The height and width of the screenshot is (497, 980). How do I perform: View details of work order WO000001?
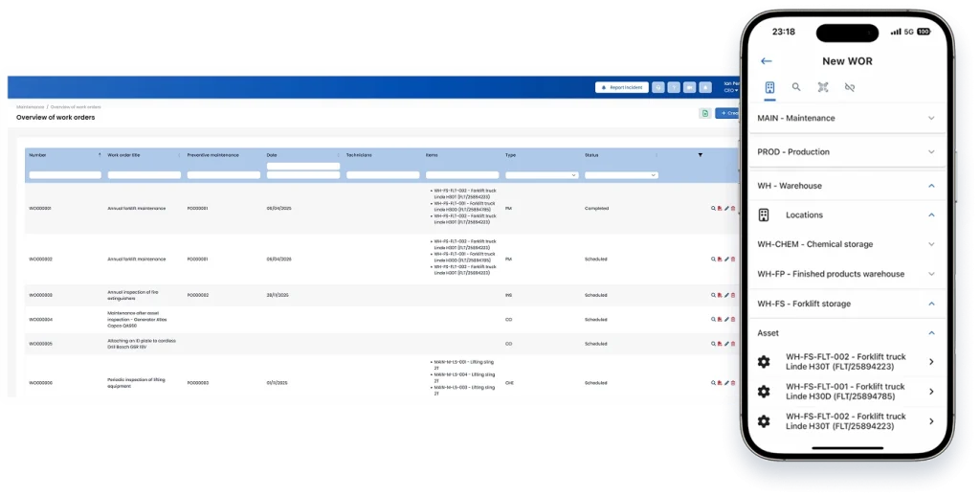[713, 208]
